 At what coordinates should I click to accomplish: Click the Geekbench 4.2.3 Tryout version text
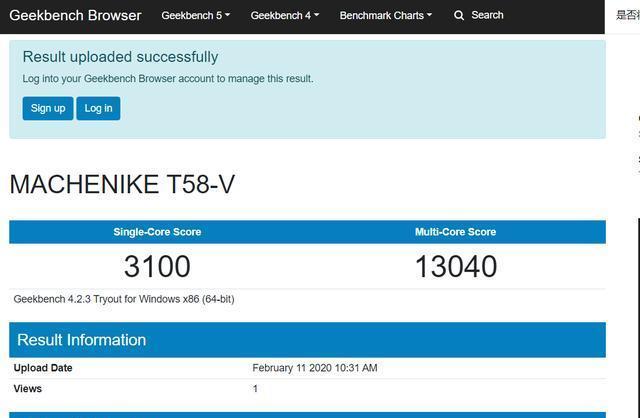(124, 299)
